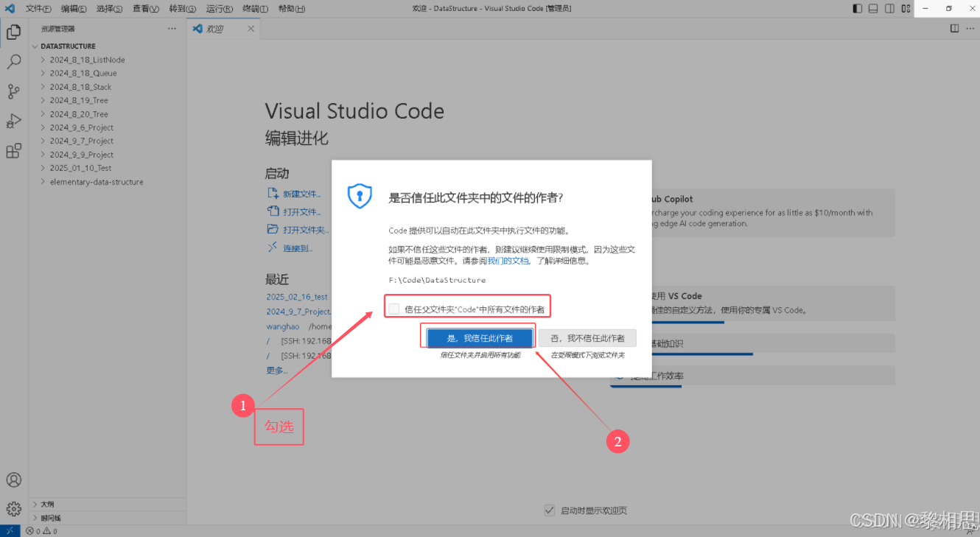
Task: Click the 连接到 remote icon
Action: (273, 248)
